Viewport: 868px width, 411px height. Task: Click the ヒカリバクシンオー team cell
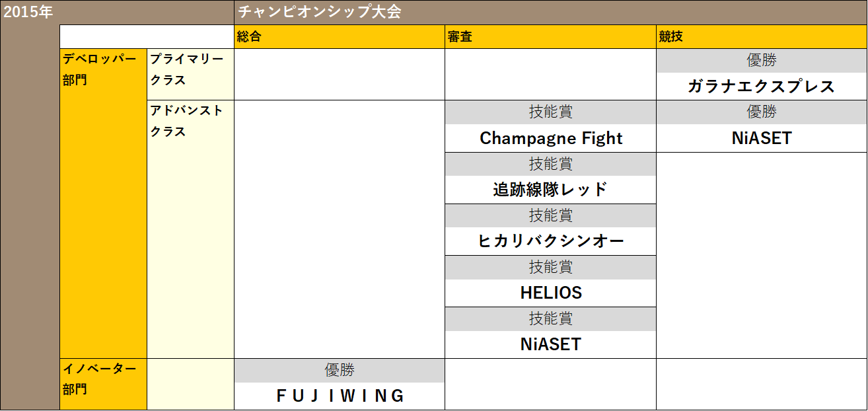tap(550, 241)
